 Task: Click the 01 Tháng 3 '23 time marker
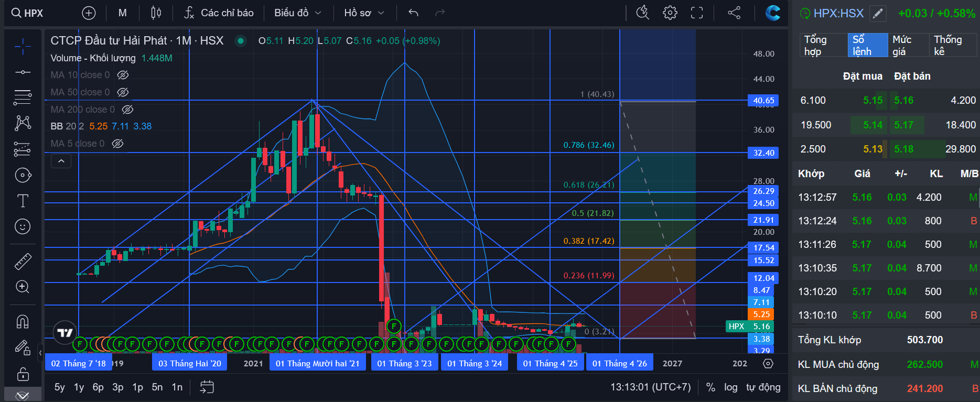pyautogui.click(x=404, y=363)
